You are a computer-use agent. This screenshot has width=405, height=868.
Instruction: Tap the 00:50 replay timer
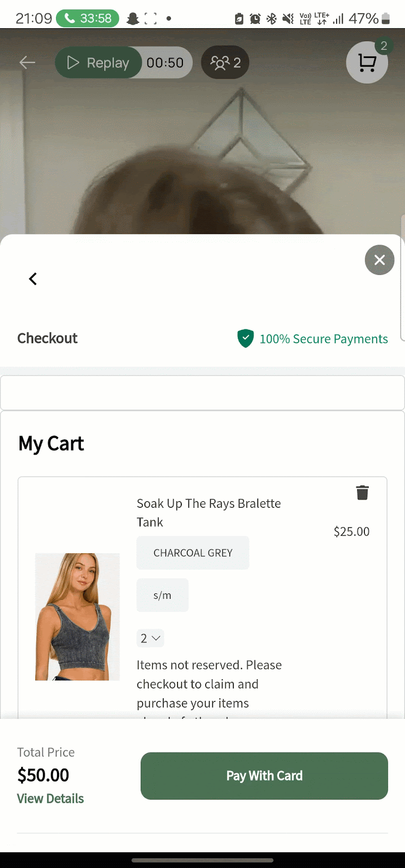pos(165,63)
